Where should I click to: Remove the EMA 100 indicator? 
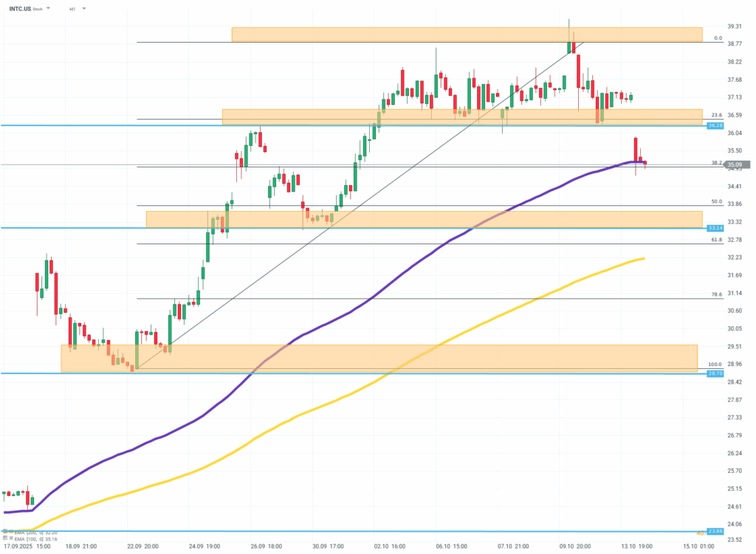pyautogui.click(x=11, y=538)
